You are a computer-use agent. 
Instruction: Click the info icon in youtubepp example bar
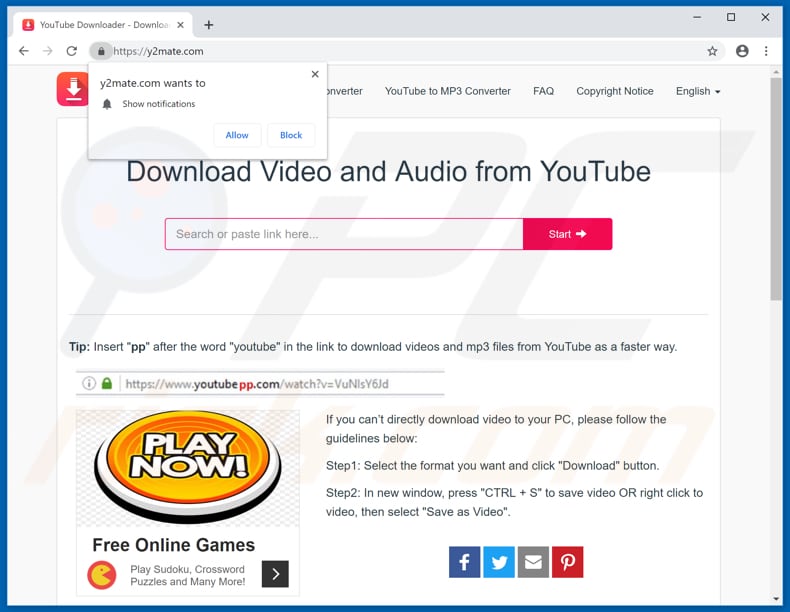[x=89, y=383]
